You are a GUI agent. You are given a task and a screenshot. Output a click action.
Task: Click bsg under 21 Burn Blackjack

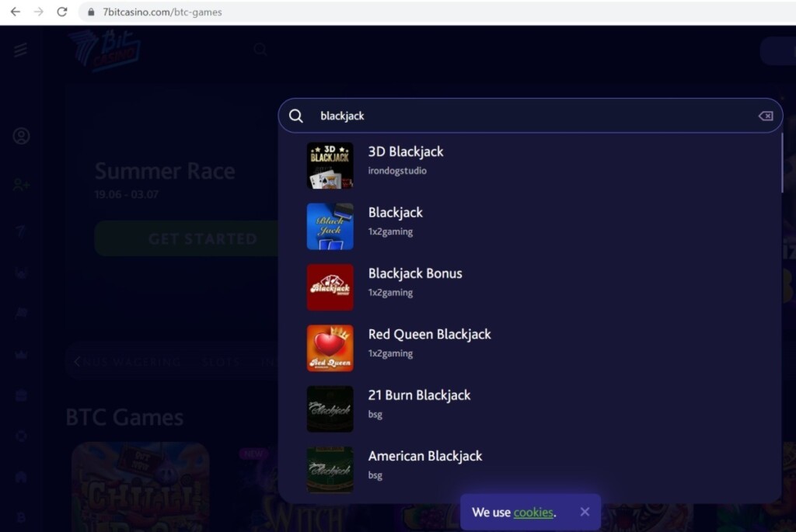(x=375, y=415)
